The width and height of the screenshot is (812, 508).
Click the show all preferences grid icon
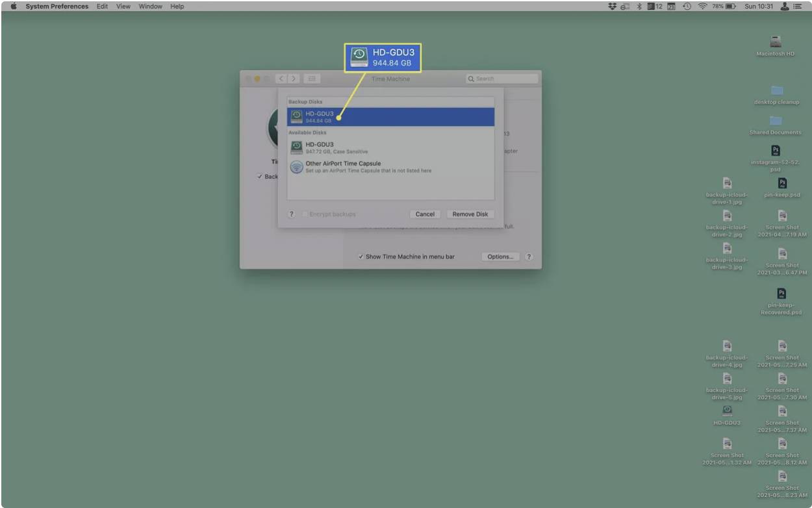(x=311, y=79)
